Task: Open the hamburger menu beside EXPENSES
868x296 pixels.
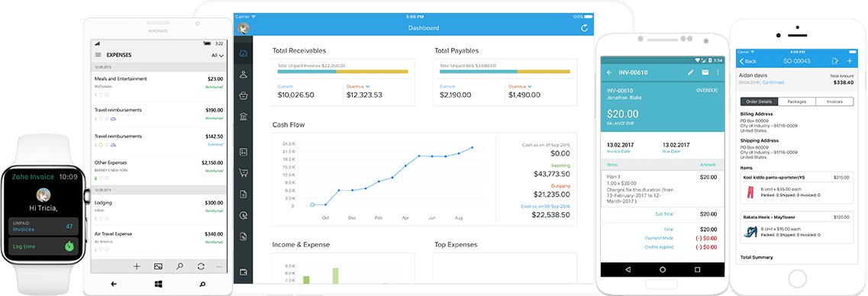Action: tap(98, 56)
